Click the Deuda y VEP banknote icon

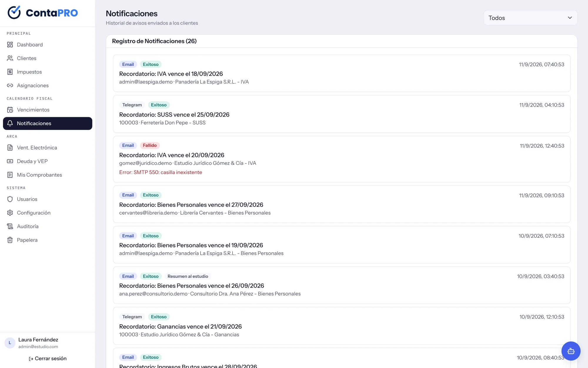10,161
